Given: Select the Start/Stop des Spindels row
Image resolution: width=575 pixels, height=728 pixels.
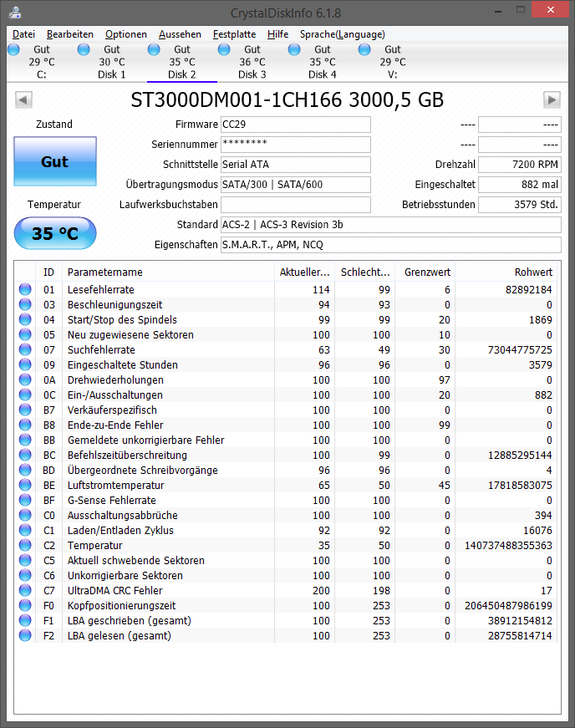Looking at the screenshot, I should [286, 320].
